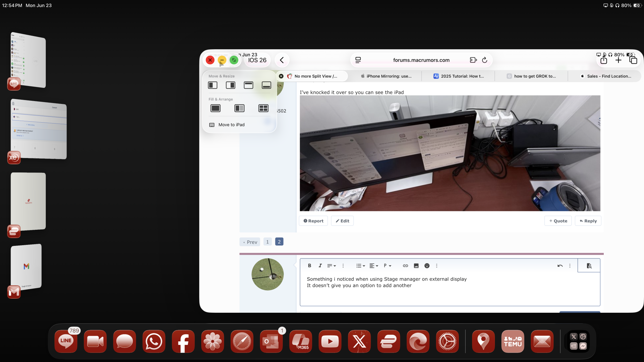Toggle editor preview mode
The height and width of the screenshot is (362, 644).
pyautogui.click(x=589, y=266)
